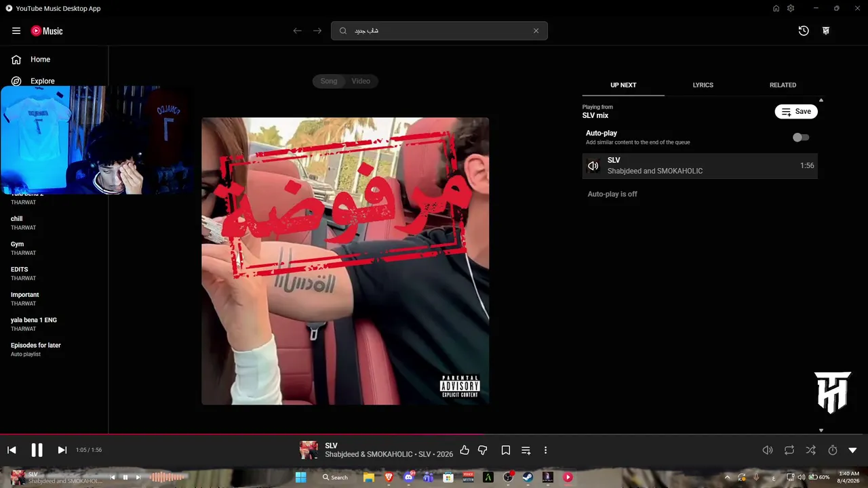This screenshot has width=868, height=488.
Task: Toggle shuffle mode
Action: coord(811,450)
